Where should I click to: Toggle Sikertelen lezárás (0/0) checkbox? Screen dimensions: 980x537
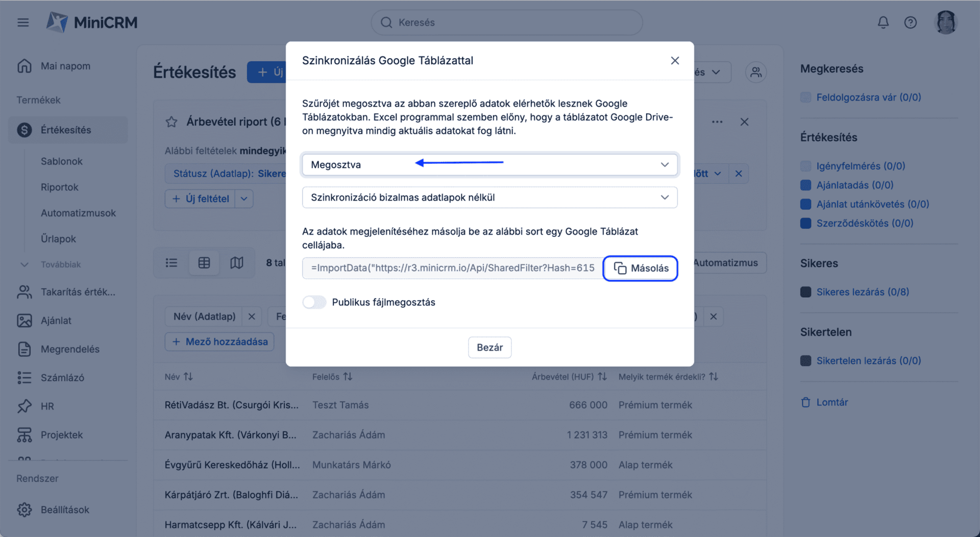point(805,361)
